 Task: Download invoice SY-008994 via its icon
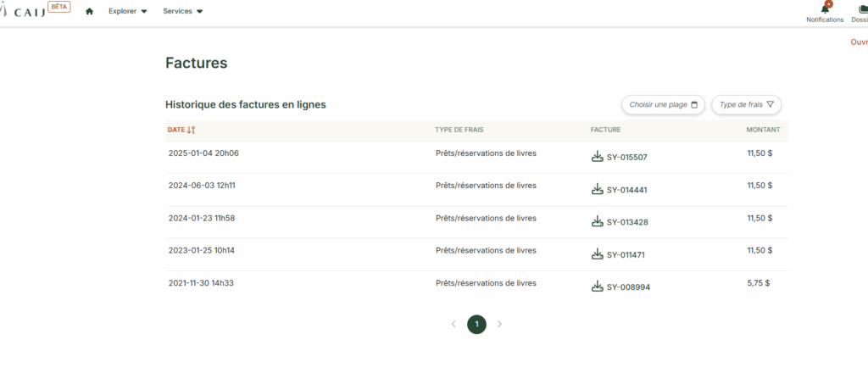597,287
